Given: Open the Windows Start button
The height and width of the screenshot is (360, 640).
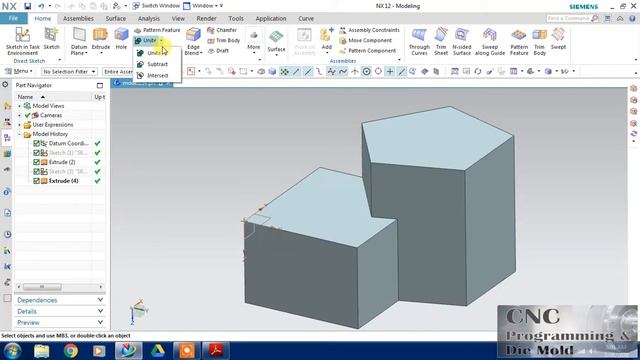Looking at the screenshot, I should pos(12,351).
